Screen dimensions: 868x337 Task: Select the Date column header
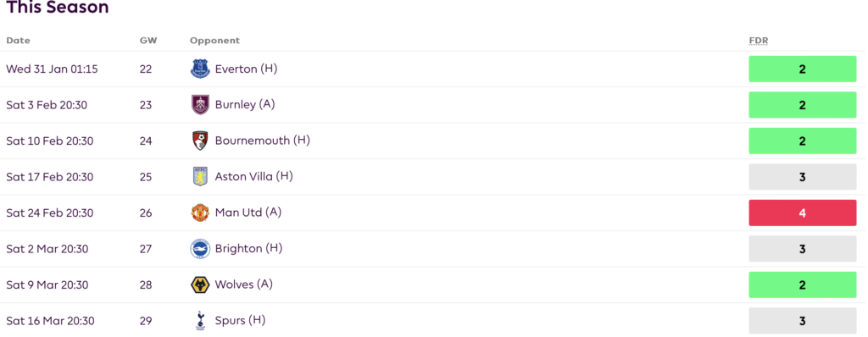pos(19,41)
